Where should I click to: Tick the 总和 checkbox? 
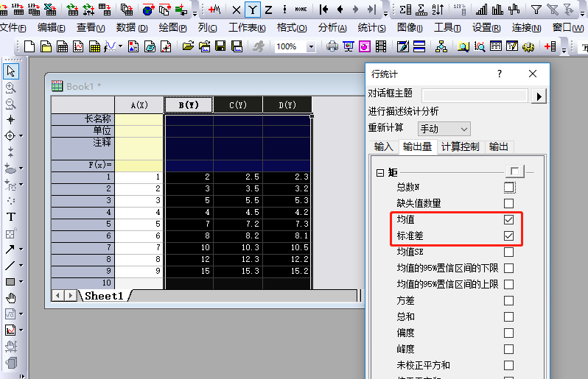(508, 316)
